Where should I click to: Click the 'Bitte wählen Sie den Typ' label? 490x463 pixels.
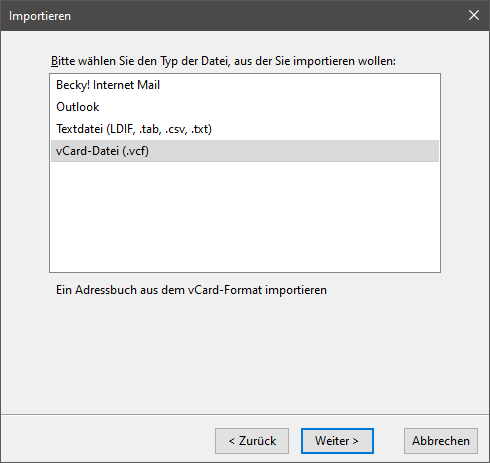tap(223, 61)
